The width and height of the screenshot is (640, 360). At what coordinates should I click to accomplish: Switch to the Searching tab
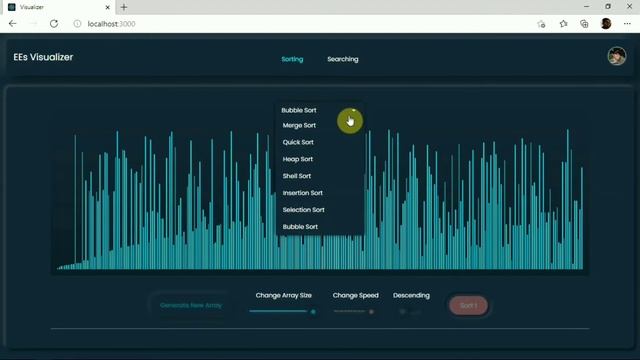(x=343, y=59)
